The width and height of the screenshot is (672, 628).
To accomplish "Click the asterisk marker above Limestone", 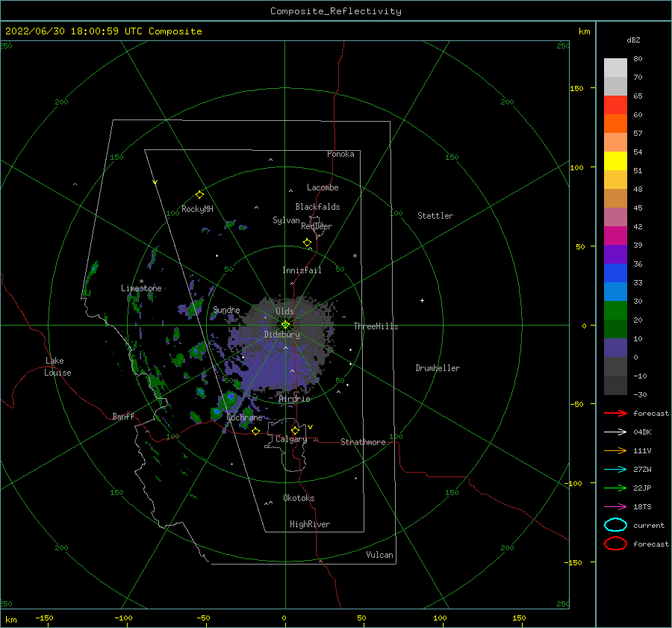I will tap(141, 282).
